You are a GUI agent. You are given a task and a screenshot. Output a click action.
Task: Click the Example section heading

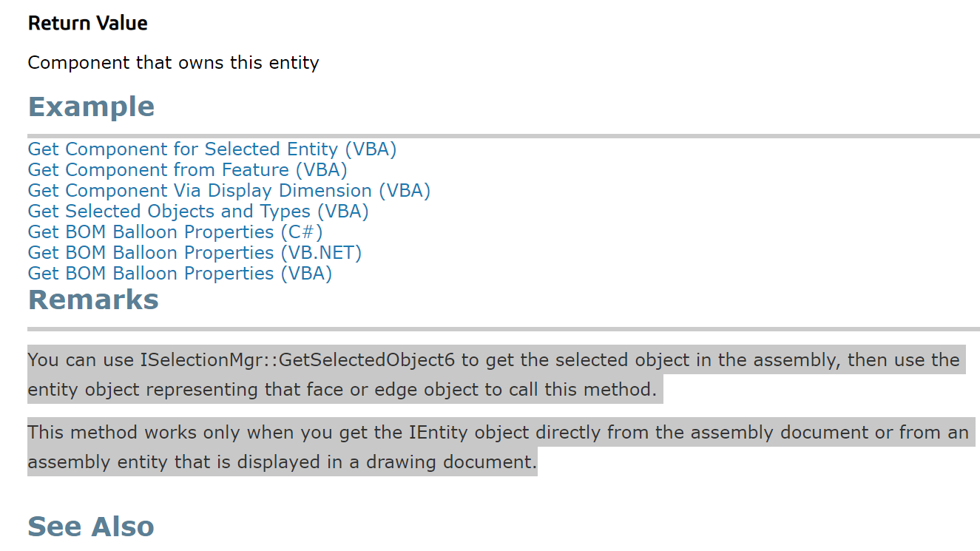click(x=91, y=107)
